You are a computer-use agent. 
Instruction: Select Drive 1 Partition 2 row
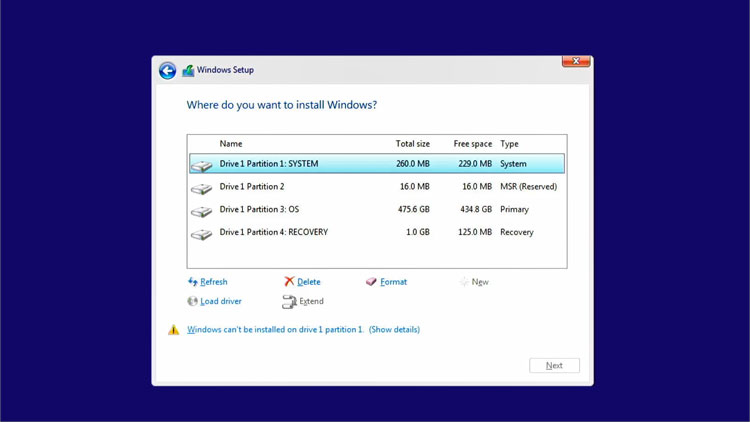pos(377,187)
